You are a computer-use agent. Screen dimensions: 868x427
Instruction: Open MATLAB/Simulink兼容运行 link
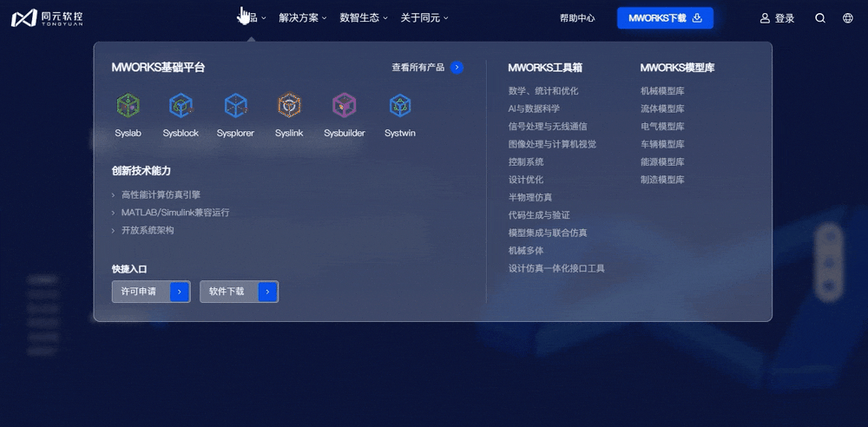coord(175,213)
